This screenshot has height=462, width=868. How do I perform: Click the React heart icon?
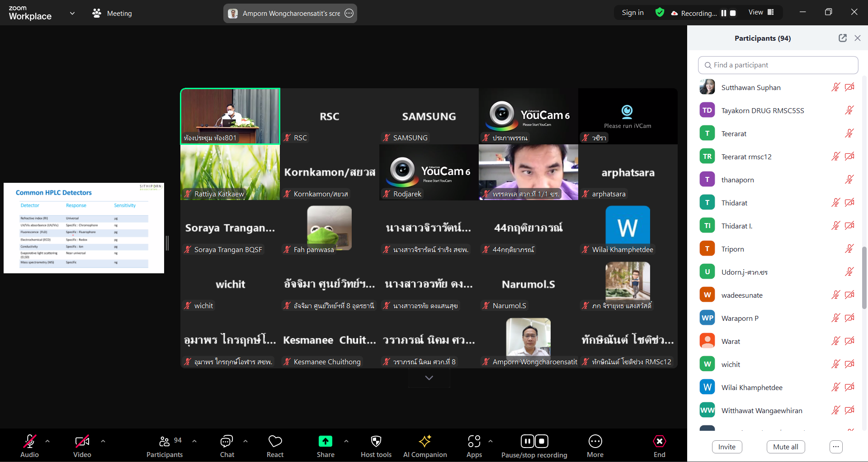tap(275, 446)
